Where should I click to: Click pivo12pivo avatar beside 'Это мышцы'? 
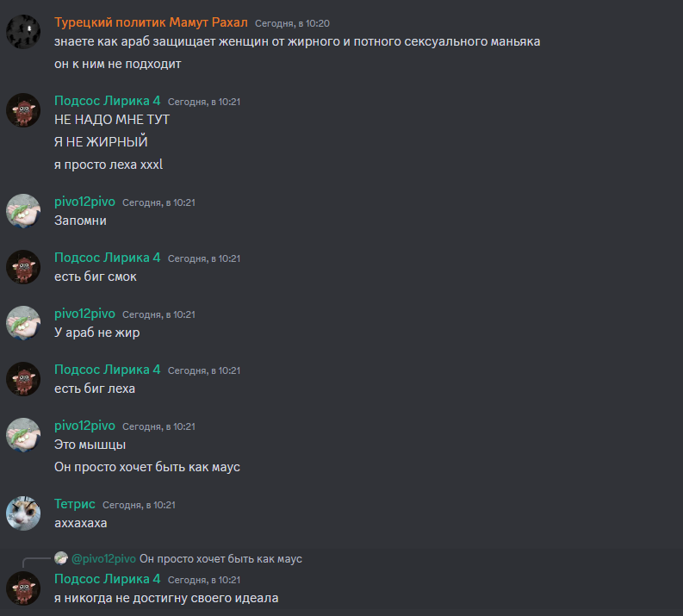pyautogui.click(x=23, y=435)
